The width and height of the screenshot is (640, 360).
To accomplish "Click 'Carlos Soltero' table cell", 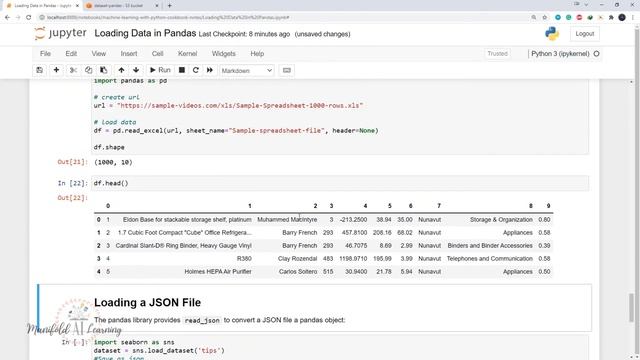I will point(298,271).
